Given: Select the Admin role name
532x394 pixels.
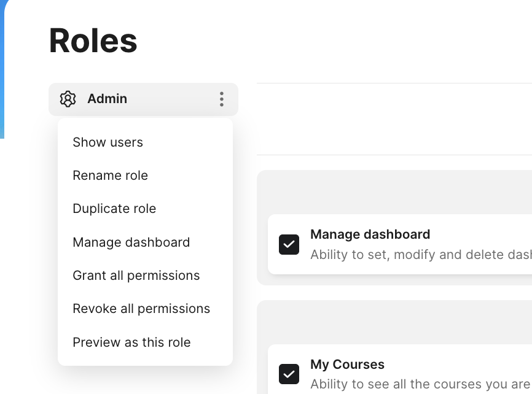Looking at the screenshot, I should [x=108, y=99].
